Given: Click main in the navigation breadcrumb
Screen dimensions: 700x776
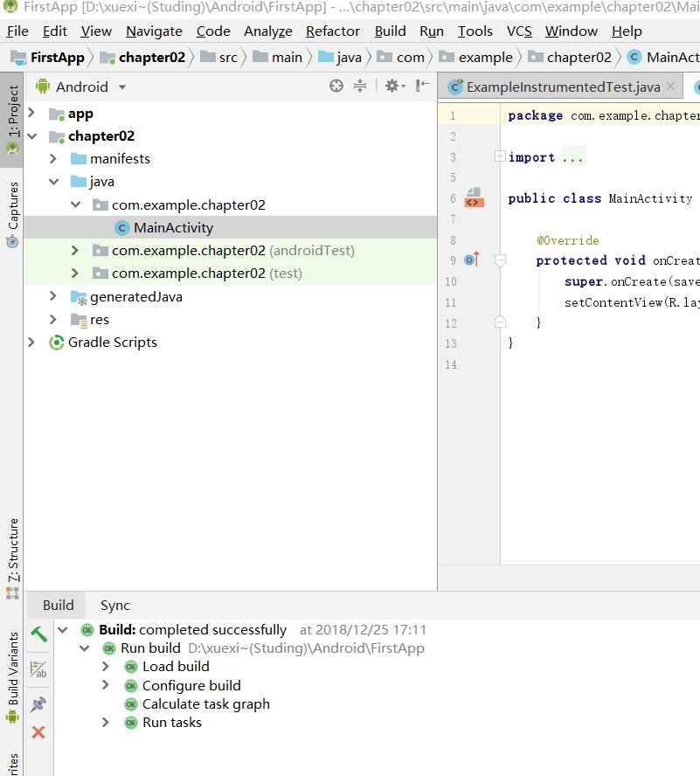Looking at the screenshot, I should [277, 58].
